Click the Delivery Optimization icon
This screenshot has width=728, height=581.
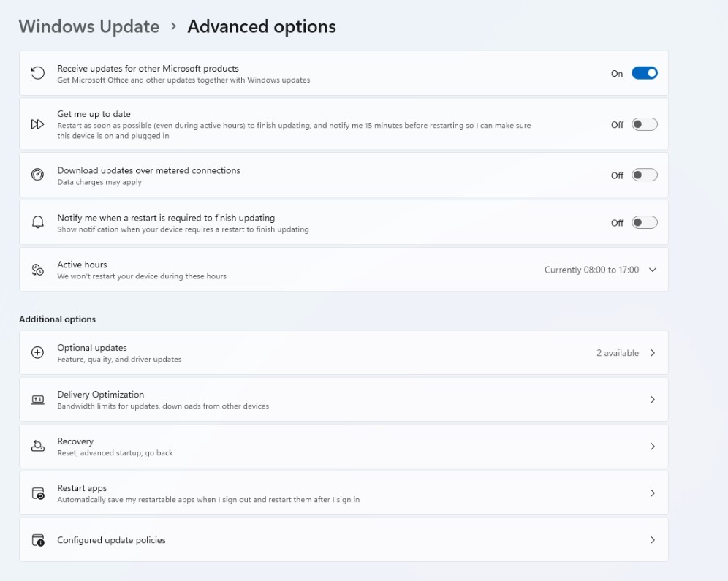coord(38,400)
